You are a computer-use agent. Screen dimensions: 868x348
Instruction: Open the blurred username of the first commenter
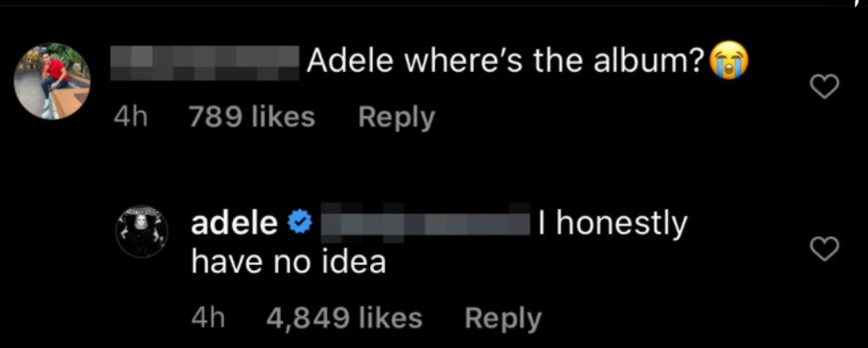(205, 63)
